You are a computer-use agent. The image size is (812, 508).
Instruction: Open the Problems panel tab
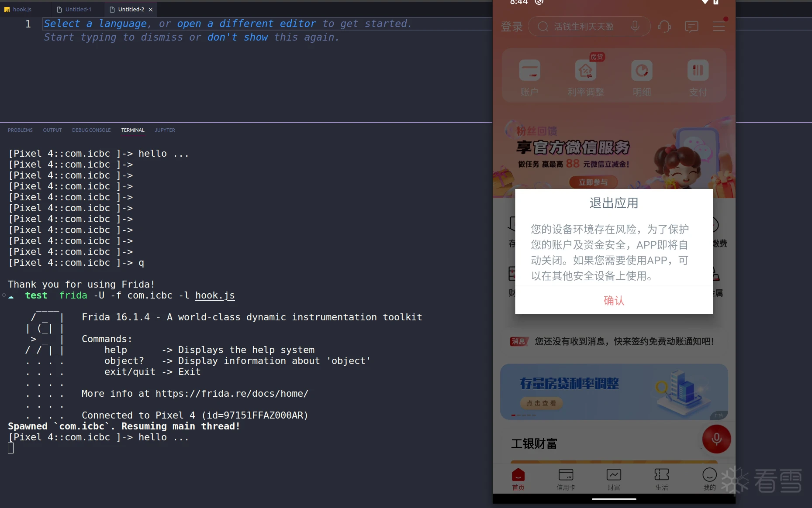pyautogui.click(x=20, y=130)
